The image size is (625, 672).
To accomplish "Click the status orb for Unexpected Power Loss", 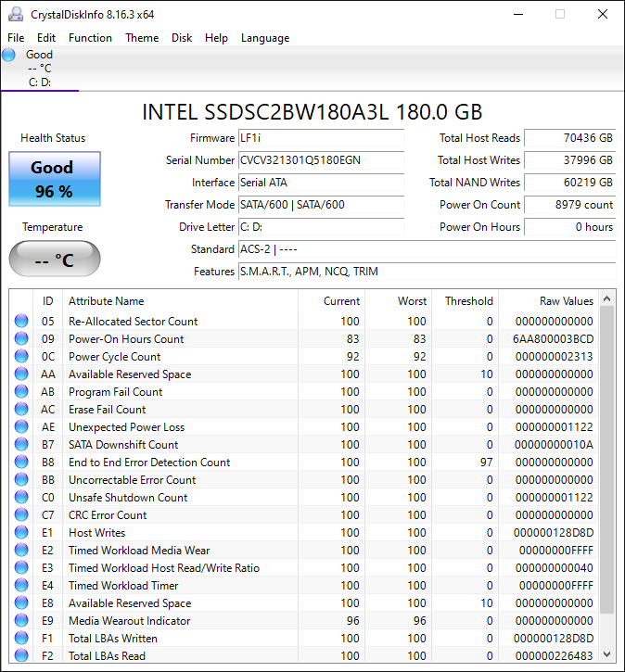I will pos(21,426).
